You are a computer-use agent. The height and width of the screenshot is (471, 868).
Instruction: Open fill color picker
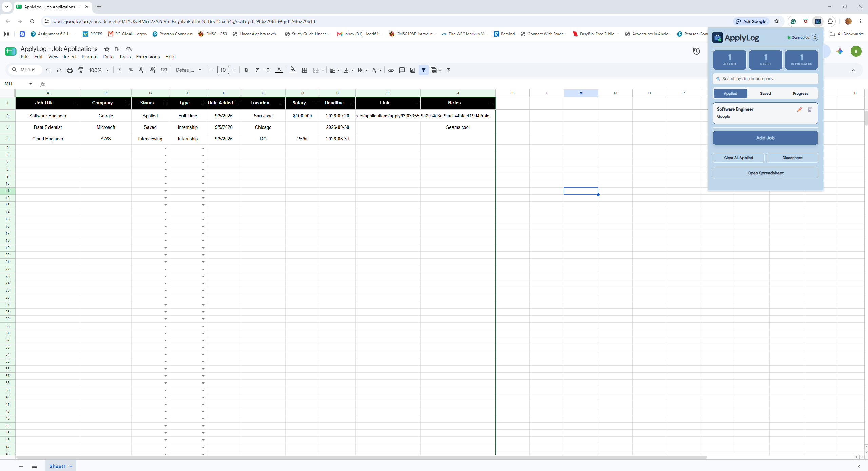pyautogui.click(x=293, y=70)
